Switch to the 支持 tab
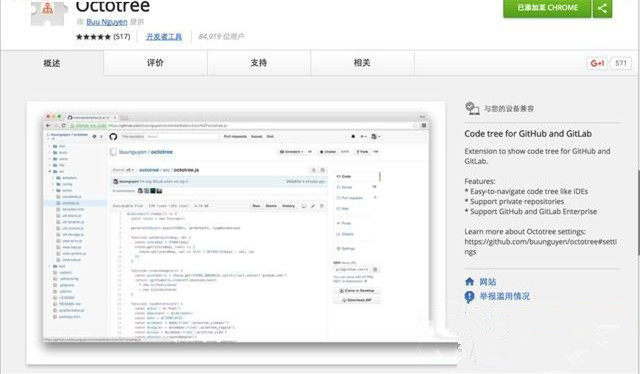 tap(259, 63)
